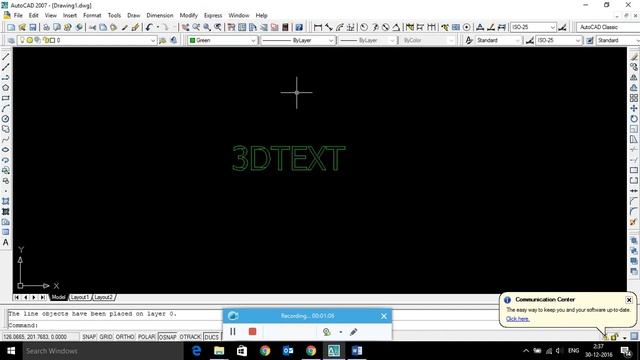
Task: Select the Arc draw tool
Action: click(6, 109)
